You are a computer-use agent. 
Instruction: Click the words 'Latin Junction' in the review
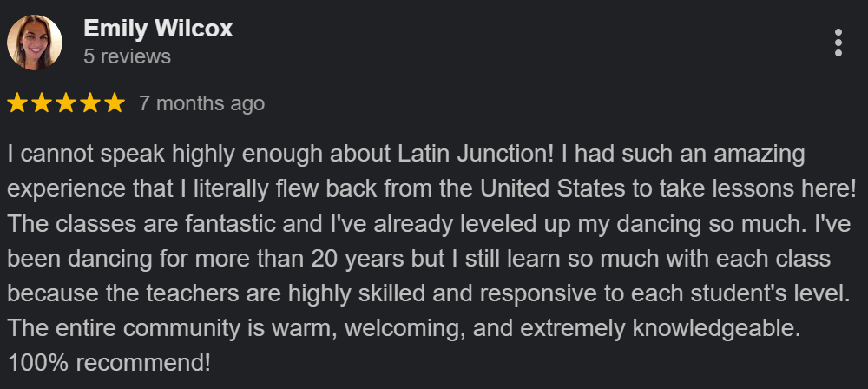476,155
